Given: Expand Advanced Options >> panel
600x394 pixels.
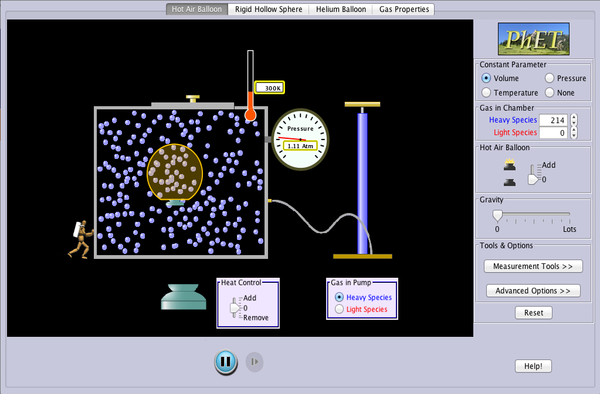Looking at the screenshot, I should 533,291.
